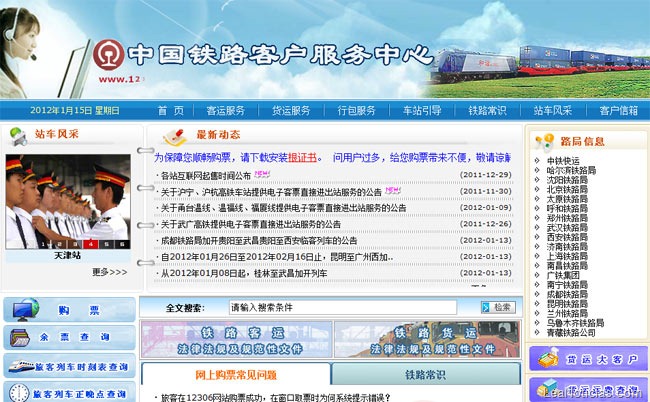Open 铁路货运 法律法规 banner

pos(427,339)
